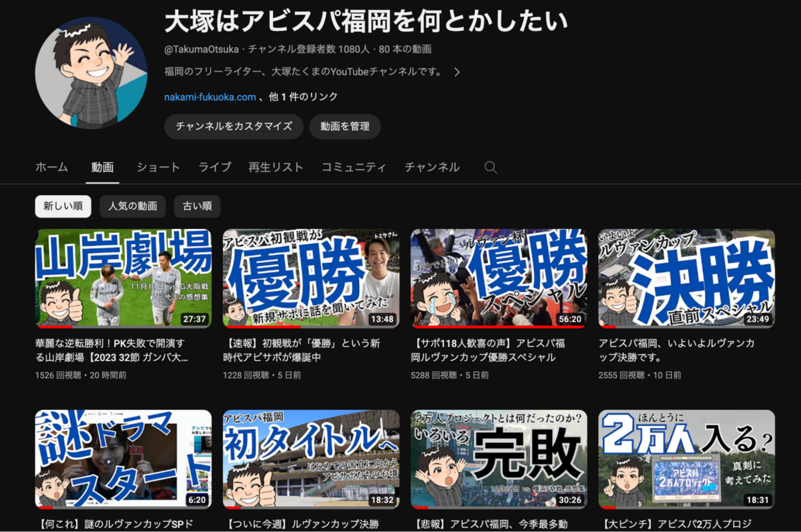The width and height of the screenshot is (801, 532).
Task: Open the 初タイトルへ thumbnail
Action: click(x=311, y=459)
